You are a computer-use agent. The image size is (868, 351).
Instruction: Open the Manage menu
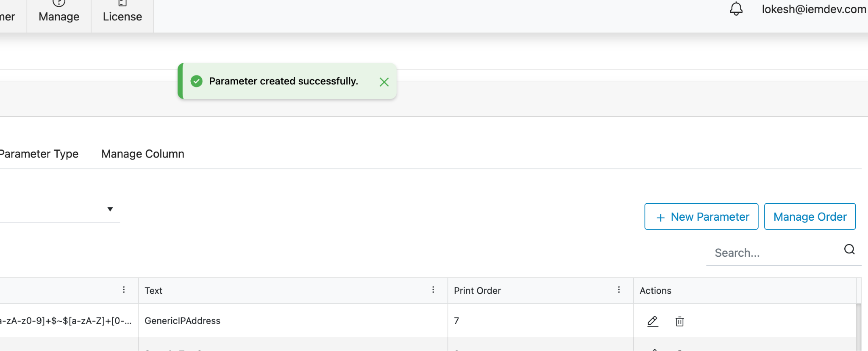click(59, 16)
